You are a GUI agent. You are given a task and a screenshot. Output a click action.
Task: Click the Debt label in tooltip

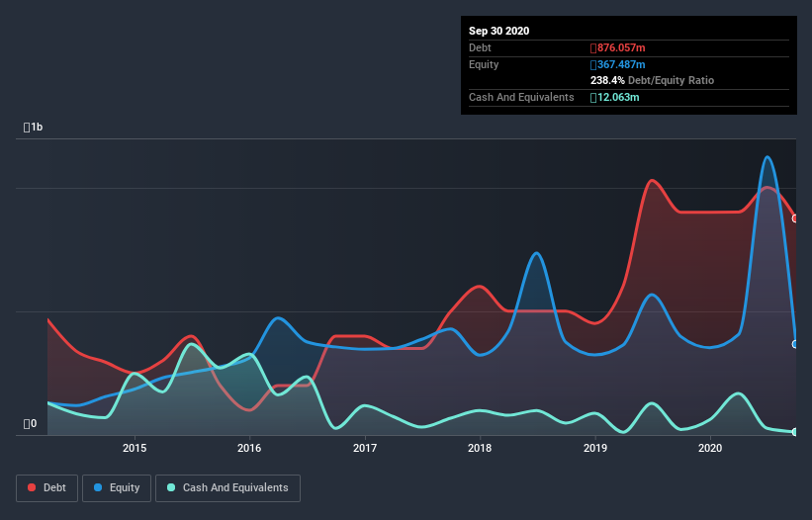tap(480, 48)
